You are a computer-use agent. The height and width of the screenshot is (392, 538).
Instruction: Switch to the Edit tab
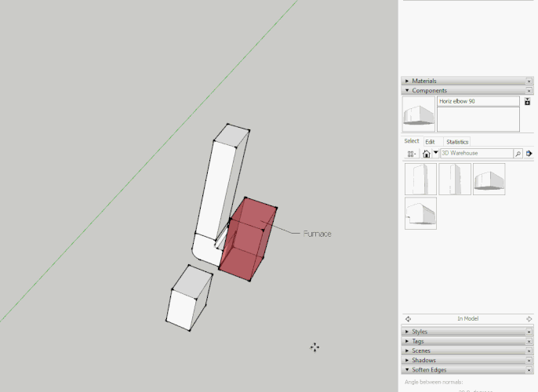coord(430,142)
